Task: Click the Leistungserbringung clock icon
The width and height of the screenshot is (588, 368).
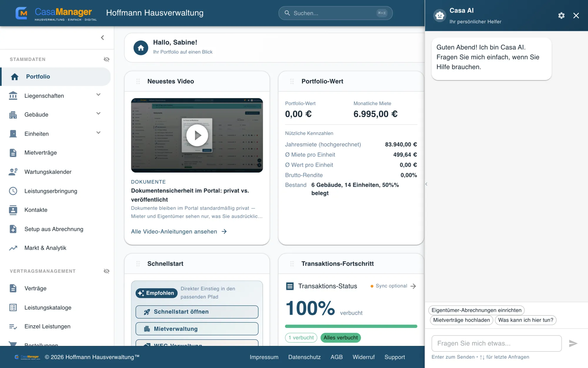Action: pyautogui.click(x=13, y=191)
